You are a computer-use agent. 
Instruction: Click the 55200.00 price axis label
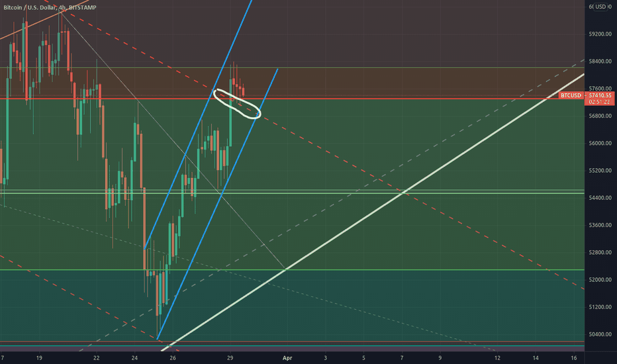pos(600,170)
